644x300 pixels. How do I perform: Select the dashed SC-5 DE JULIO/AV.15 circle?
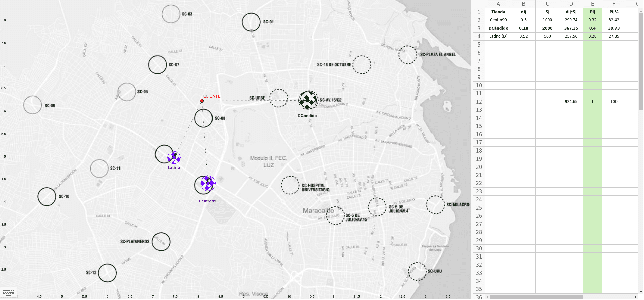pyautogui.click(x=335, y=215)
